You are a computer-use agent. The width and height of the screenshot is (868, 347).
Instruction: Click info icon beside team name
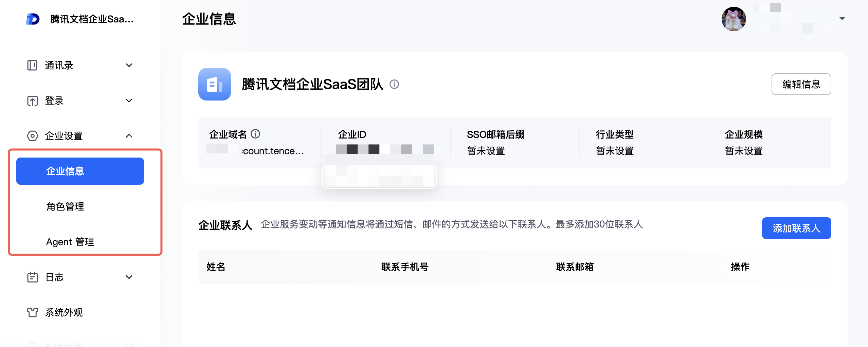[x=394, y=84]
